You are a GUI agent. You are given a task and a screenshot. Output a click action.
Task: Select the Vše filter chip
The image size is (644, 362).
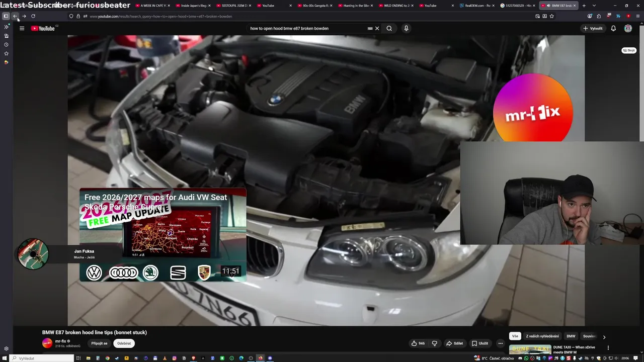point(515,336)
